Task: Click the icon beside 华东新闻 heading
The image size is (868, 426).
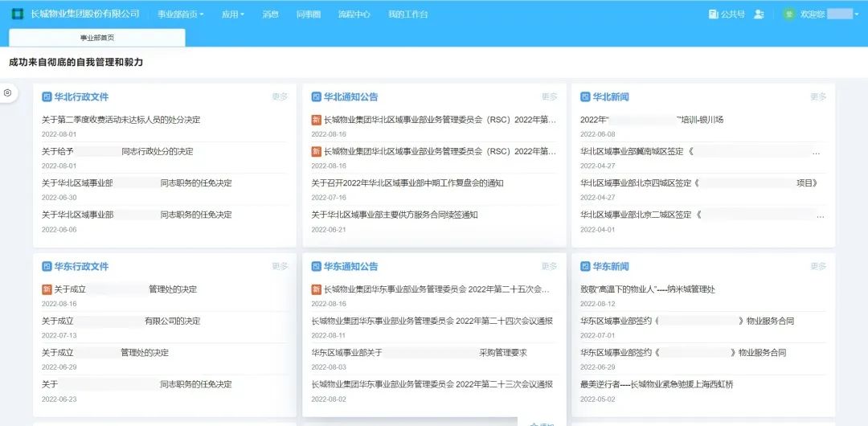Action: click(x=585, y=267)
